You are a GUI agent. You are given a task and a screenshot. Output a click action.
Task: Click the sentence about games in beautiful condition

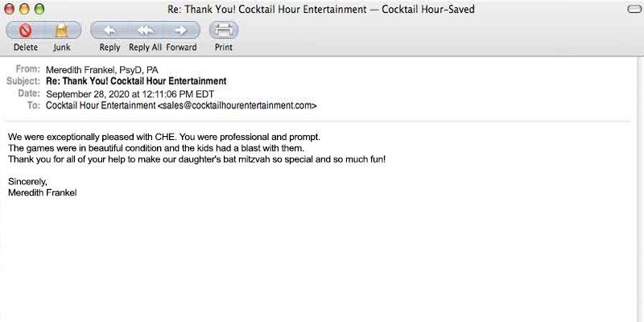[156, 148]
